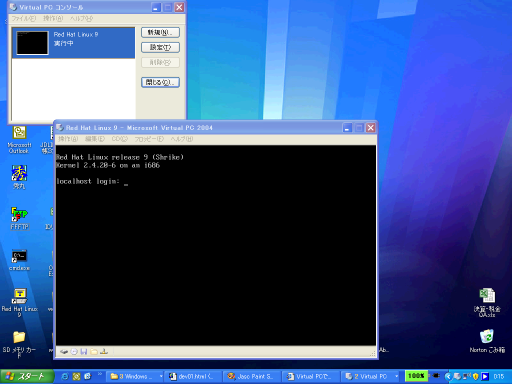Screen dimensions: 512x384
Task: Select the FFFTP desktop icon
Action: tap(19, 218)
